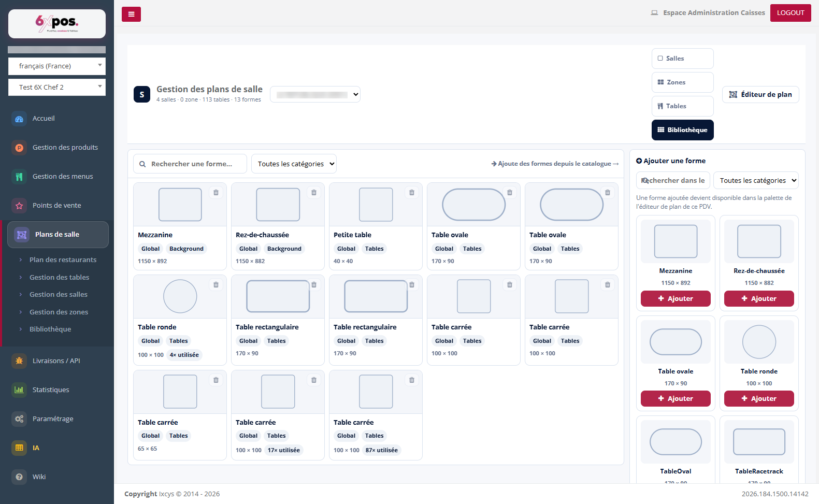Open Gestion des salles in sidebar

pyautogui.click(x=59, y=295)
